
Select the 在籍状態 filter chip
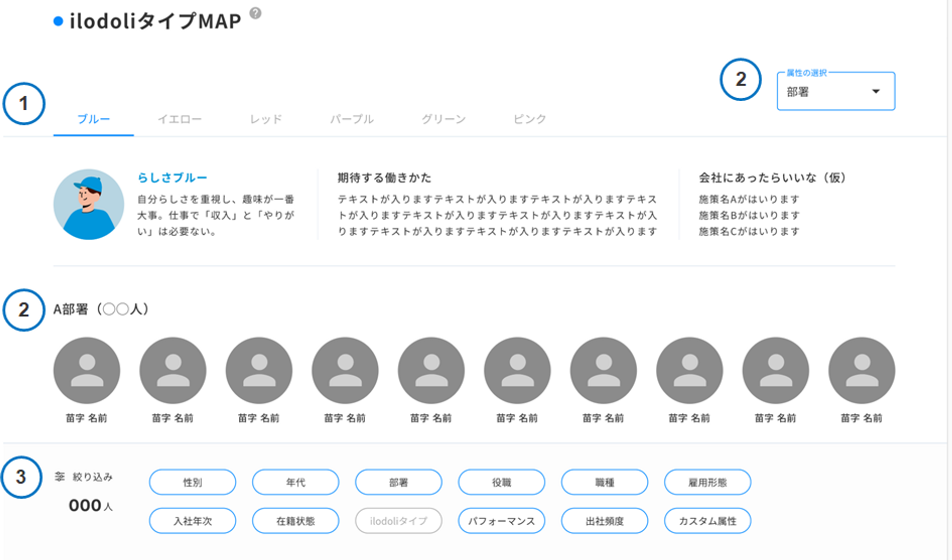296,521
